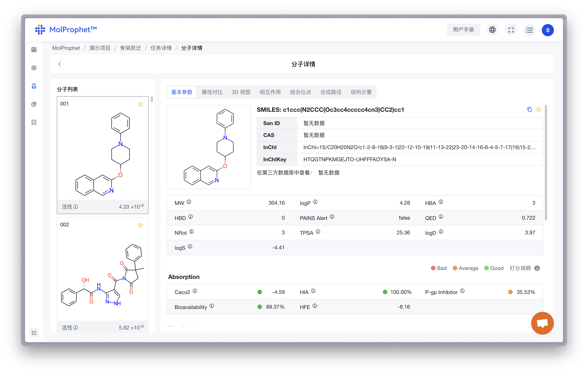Show info for 活性 of molecule 001
The width and height of the screenshot is (588, 374).
coord(76,207)
